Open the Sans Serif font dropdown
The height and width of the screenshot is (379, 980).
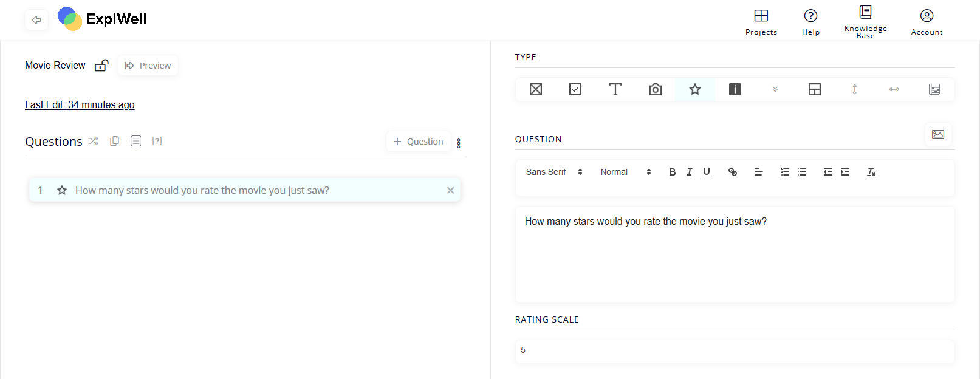click(x=554, y=172)
